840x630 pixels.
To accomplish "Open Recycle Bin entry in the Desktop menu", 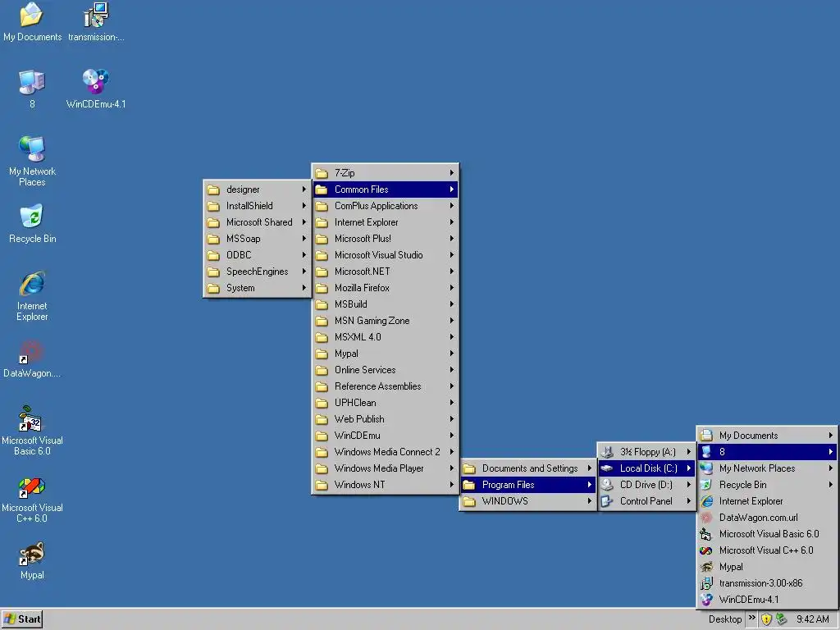I will (x=767, y=485).
